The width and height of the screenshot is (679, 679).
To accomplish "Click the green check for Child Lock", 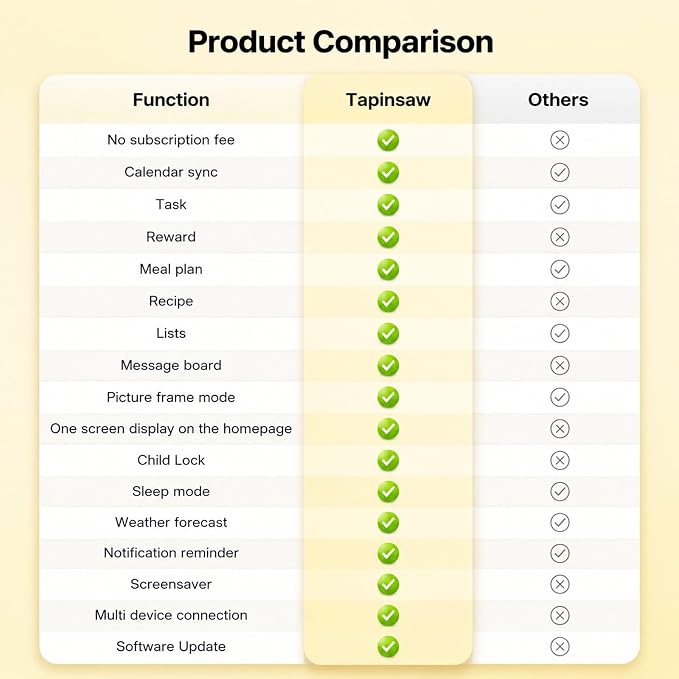I will click(x=388, y=460).
